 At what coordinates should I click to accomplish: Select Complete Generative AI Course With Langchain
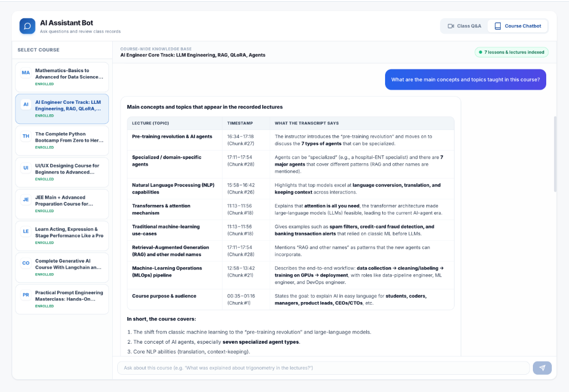[62, 268]
